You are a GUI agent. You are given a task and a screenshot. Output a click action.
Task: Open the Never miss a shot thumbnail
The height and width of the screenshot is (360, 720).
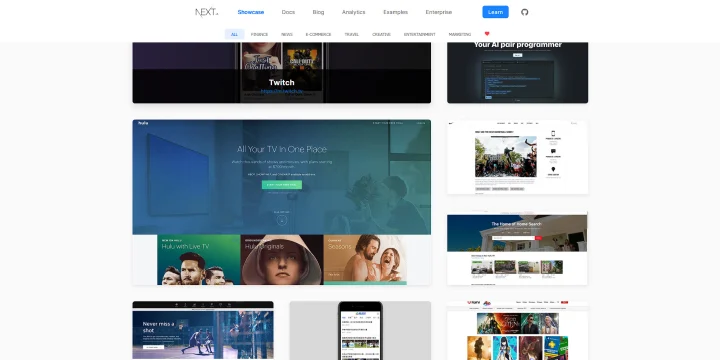pos(203,330)
